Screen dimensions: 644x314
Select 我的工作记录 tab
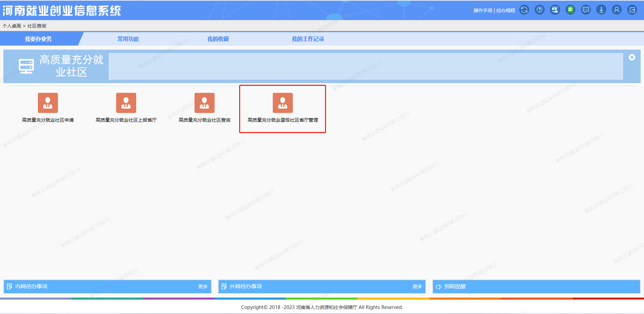308,39
